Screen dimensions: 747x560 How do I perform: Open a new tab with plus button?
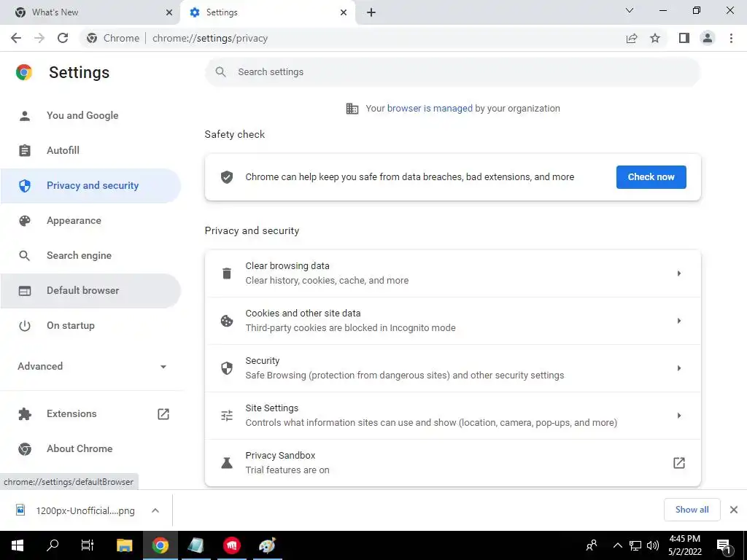coord(371,12)
